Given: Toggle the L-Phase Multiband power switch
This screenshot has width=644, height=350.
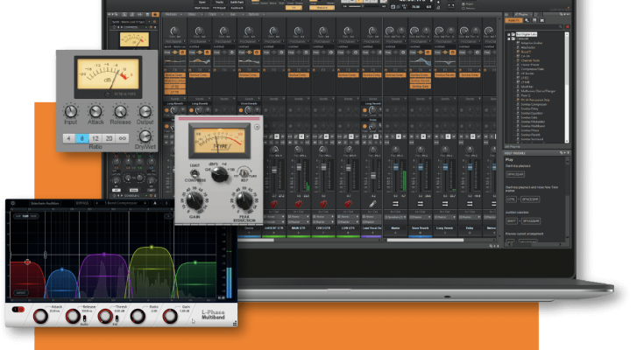Looking at the screenshot, I should 17,310.
